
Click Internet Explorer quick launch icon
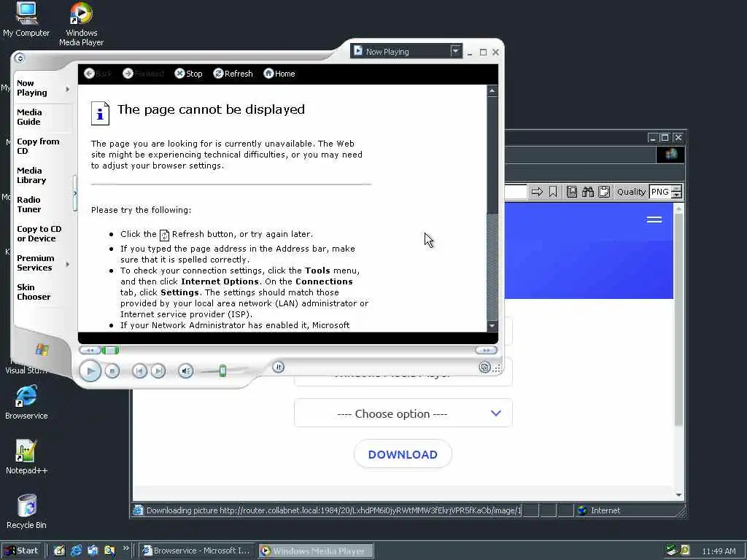[x=76, y=551]
